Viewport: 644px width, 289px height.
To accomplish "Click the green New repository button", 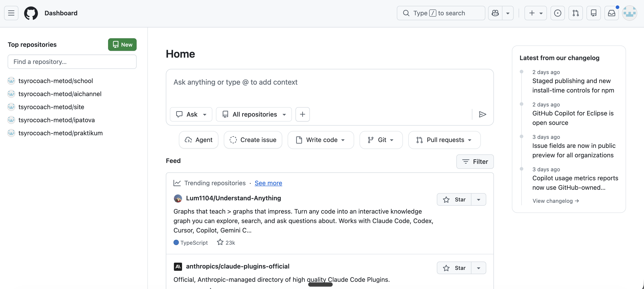I will tap(122, 45).
